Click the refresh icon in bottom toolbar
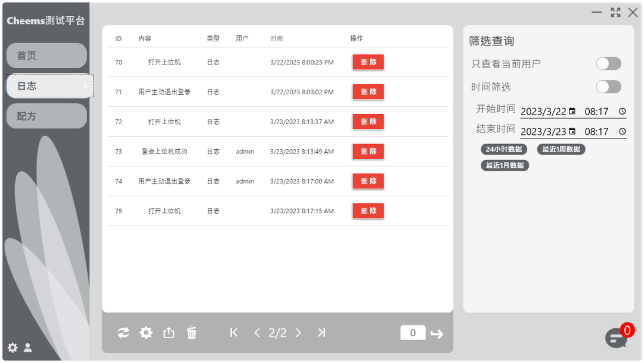 click(123, 333)
